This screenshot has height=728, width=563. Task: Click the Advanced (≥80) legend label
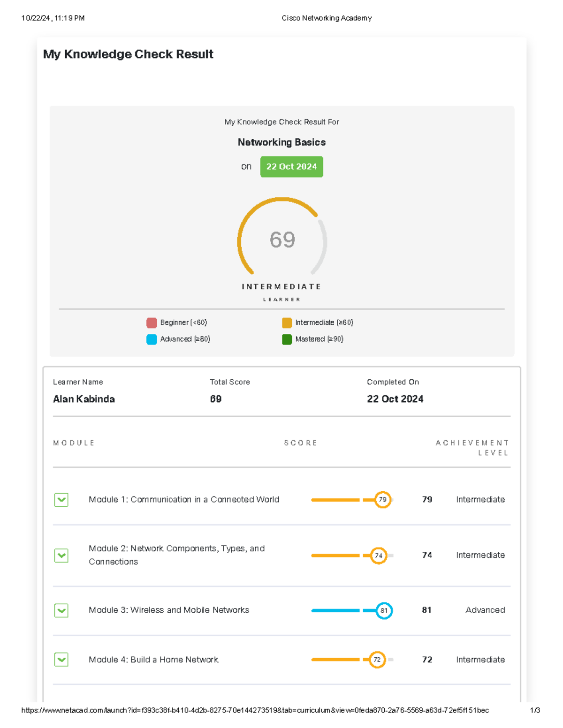click(185, 339)
